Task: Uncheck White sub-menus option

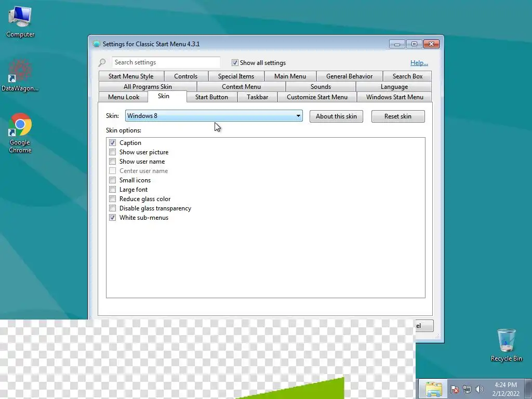Action: [112, 218]
